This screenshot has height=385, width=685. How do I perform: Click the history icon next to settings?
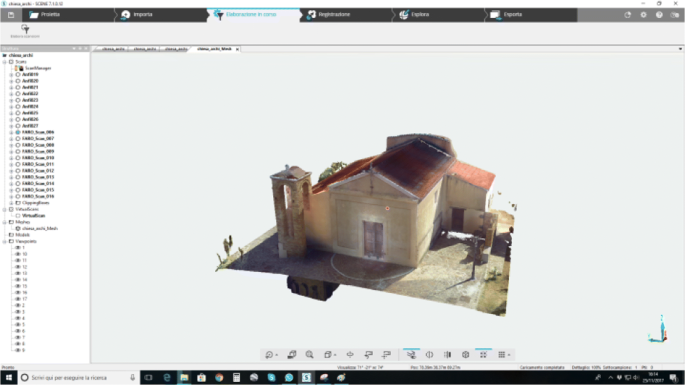click(x=628, y=15)
